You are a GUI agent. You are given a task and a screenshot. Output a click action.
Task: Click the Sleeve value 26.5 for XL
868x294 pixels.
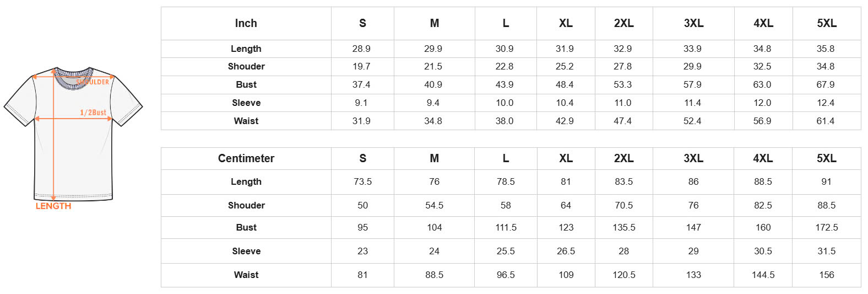566,251
